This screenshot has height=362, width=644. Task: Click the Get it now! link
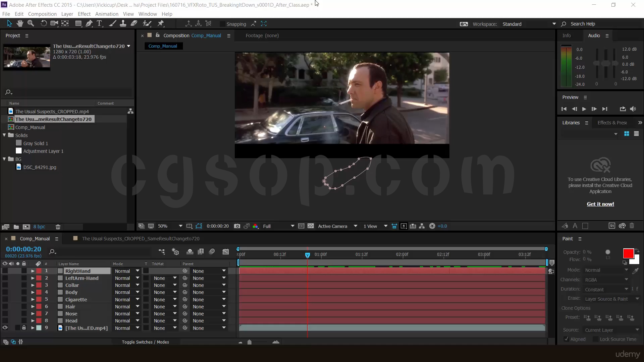click(x=600, y=204)
